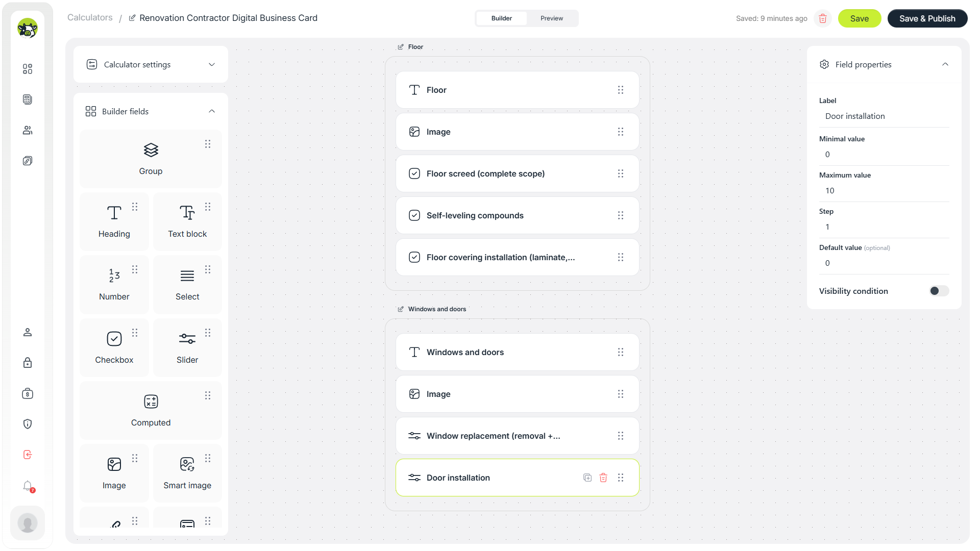
Task: Open the lock security icon in sidebar
Action: 28,363
